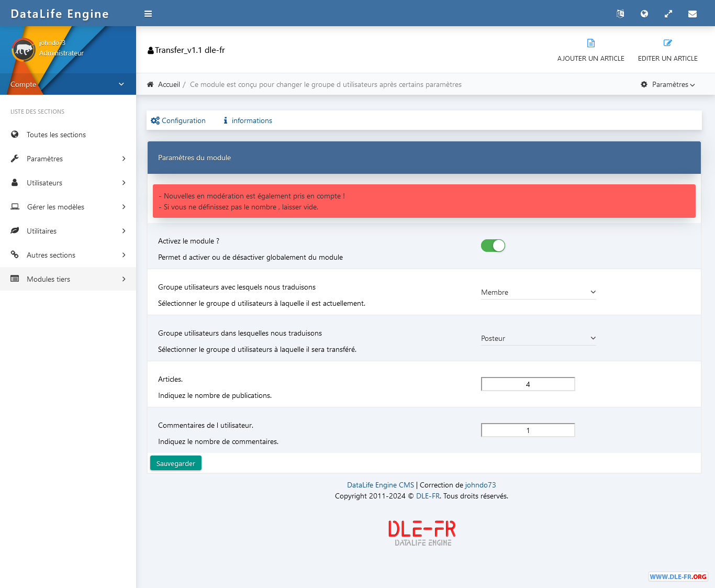This screenshot has height=588, width=715.
Task: Click leaf icon next to Utilitaires
Action: coord(15,231)
